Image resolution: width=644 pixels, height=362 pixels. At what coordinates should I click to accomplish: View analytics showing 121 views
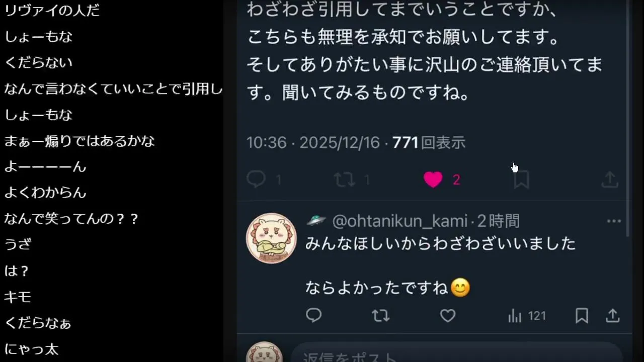point(527,316)
